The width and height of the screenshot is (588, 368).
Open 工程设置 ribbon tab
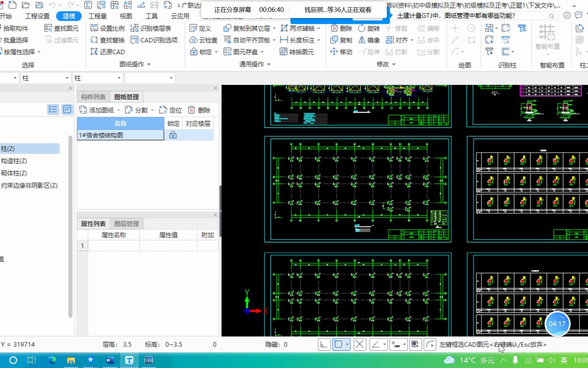37,16
